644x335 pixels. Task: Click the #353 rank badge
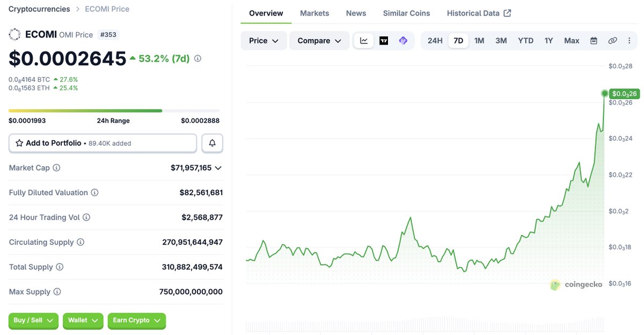(108, 35)
